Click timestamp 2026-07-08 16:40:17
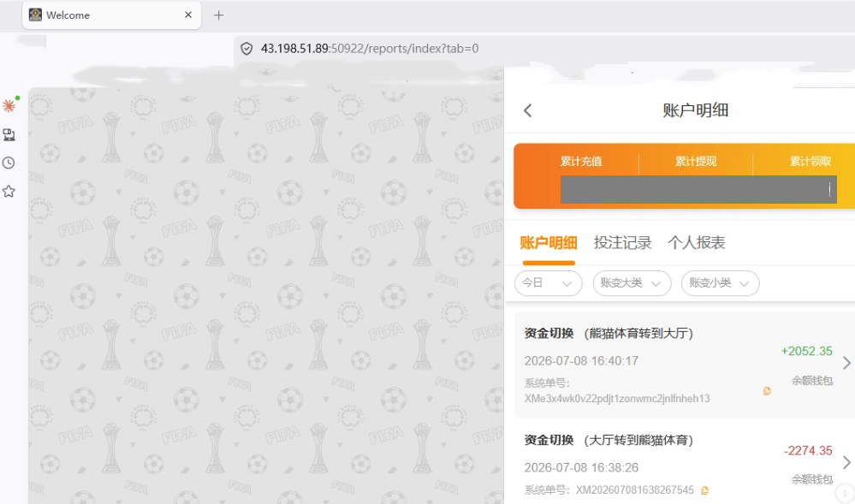 tap(581, 361)
